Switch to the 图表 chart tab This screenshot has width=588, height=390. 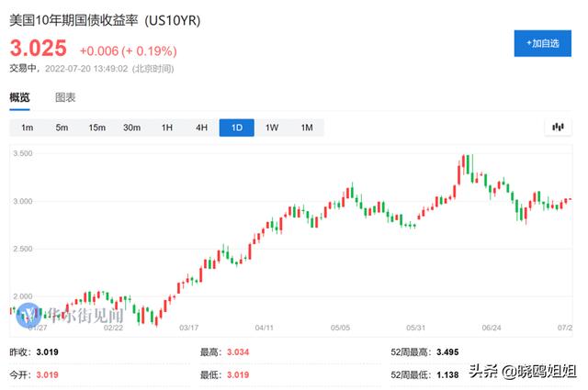click(65, 97)
